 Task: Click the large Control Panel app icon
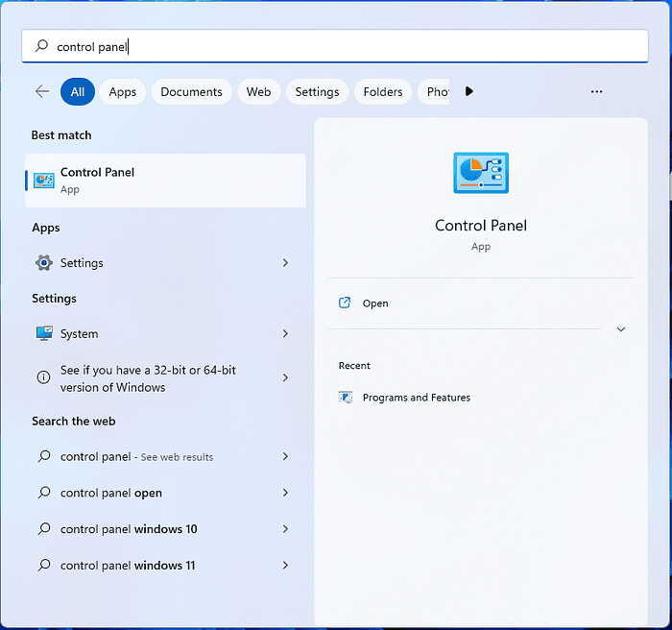pyautogui.click(x=481, y=173)
